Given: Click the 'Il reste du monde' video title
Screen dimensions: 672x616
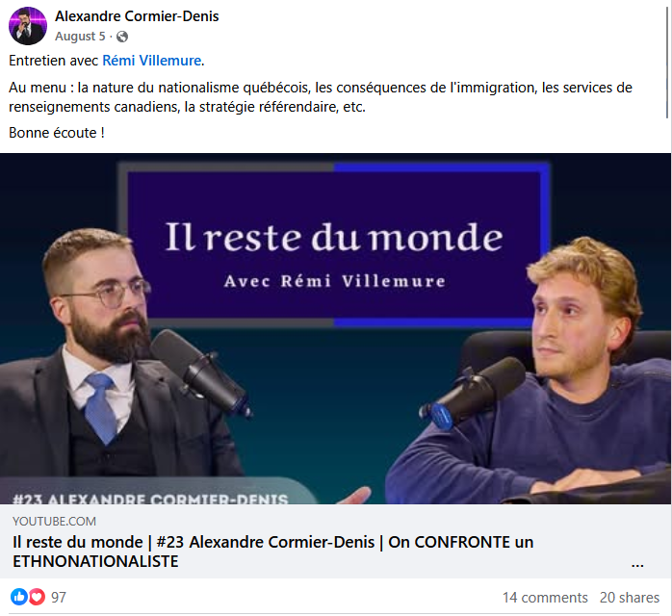Looking at the screenshot, I should pyautogui.click(x=272, y=552).
